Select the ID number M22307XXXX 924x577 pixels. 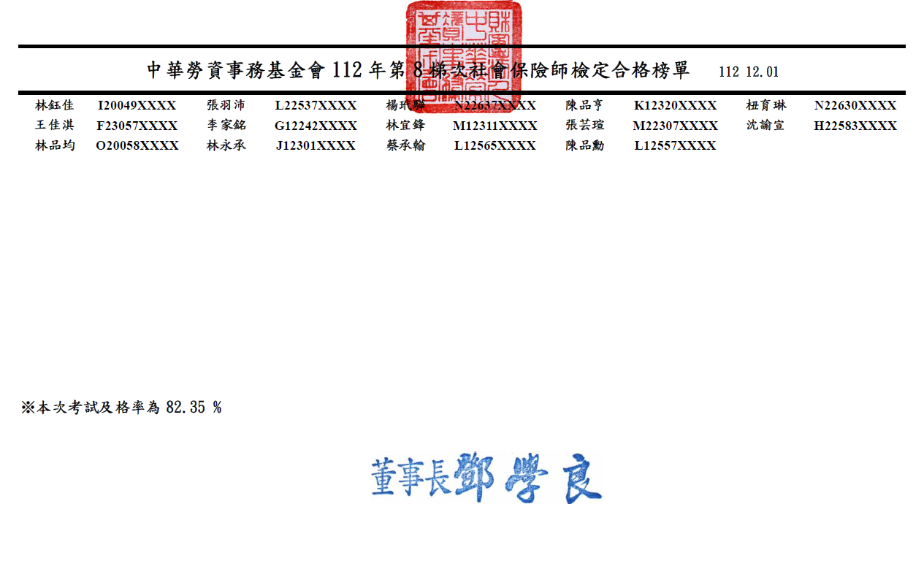(676, 126)
